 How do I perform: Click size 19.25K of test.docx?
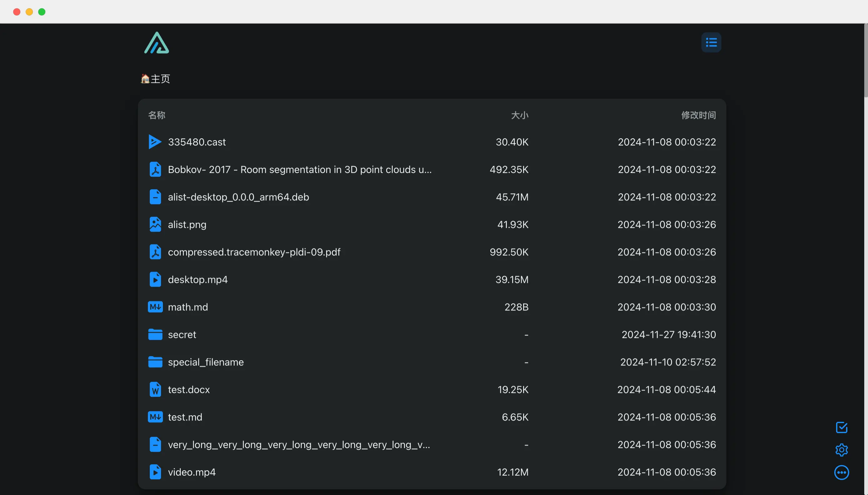click(x=513, y=390)
